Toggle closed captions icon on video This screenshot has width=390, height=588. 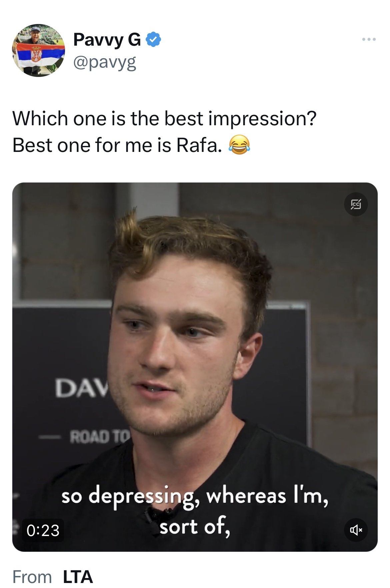point(356,204)
